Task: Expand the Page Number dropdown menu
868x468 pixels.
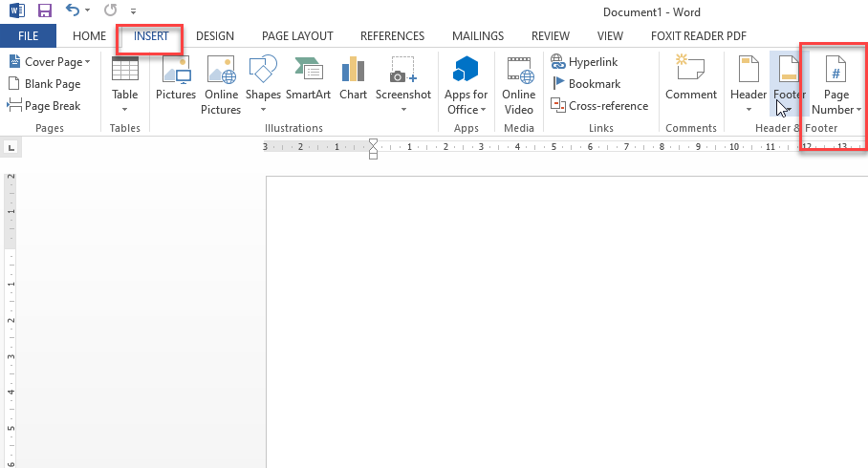Action: point(836,86)
